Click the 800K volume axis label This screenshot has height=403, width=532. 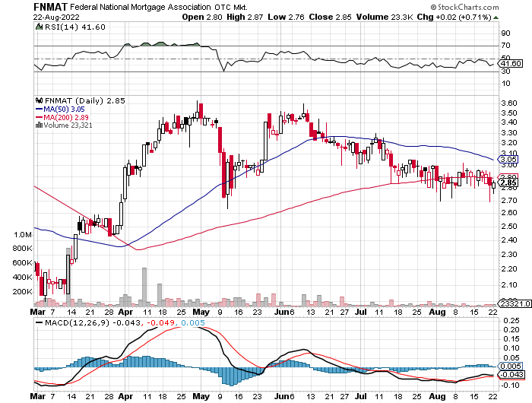(22, 248)
